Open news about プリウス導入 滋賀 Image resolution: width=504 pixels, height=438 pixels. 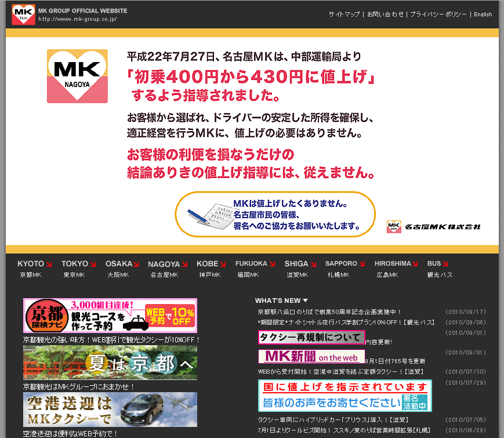[333, 419]
